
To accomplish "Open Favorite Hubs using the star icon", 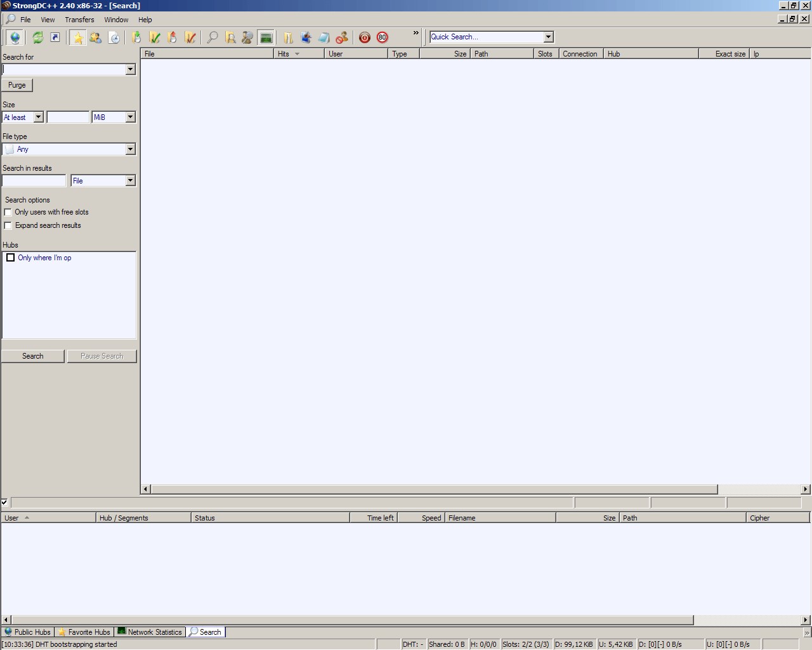I will 77,37.
